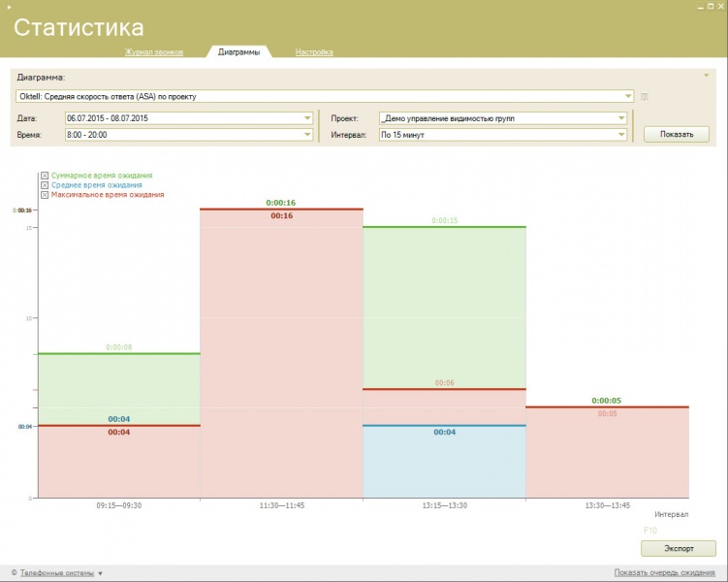Click the small arrow icon in title bar
The height and width of the screenshot is (582, 728).
pyautogui.click(x=9, y=7)
